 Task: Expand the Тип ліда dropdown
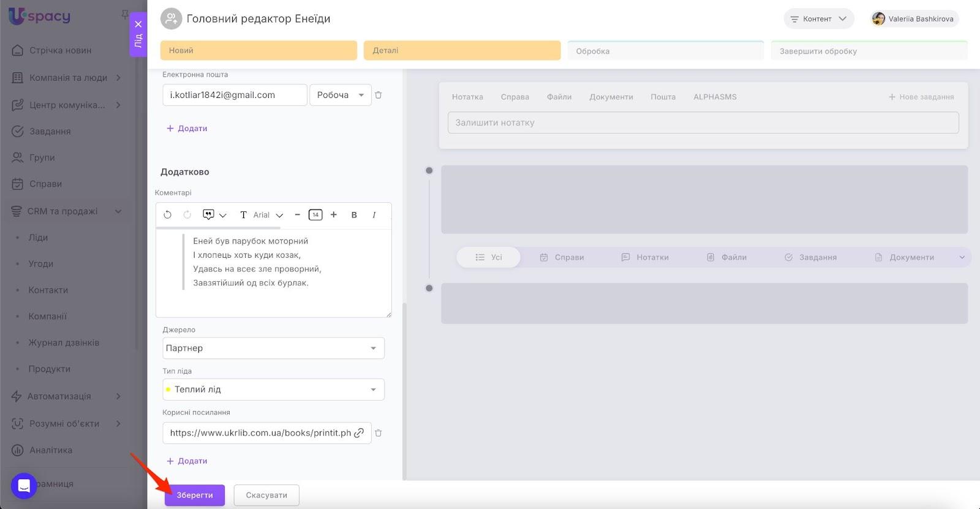[273, 390]
